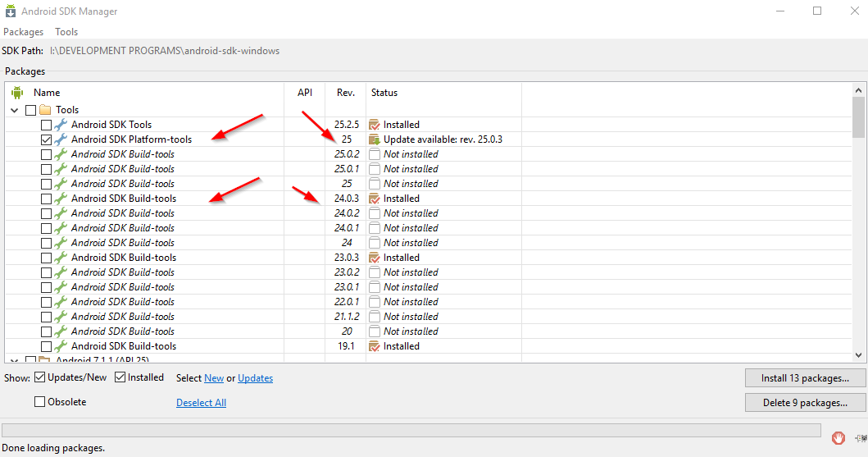Click the red stop hand icon
The height and width of the screenshot is (457, 868).
[x=838, y=437]
